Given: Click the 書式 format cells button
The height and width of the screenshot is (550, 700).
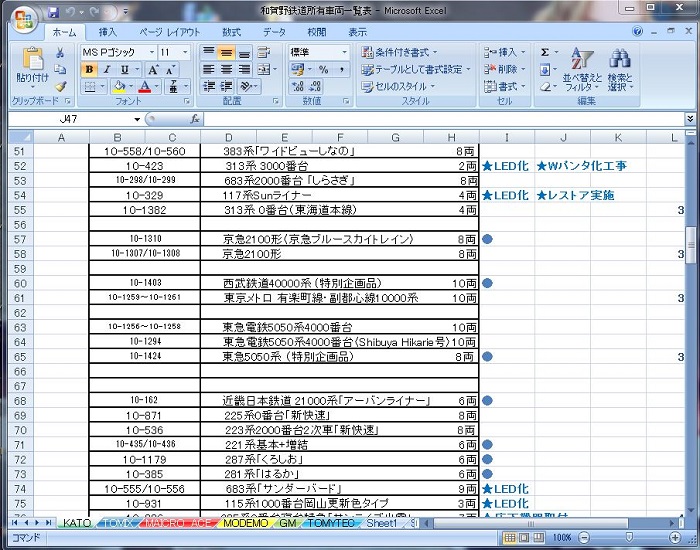Looking at the screenshot, I should coord(505,86).
